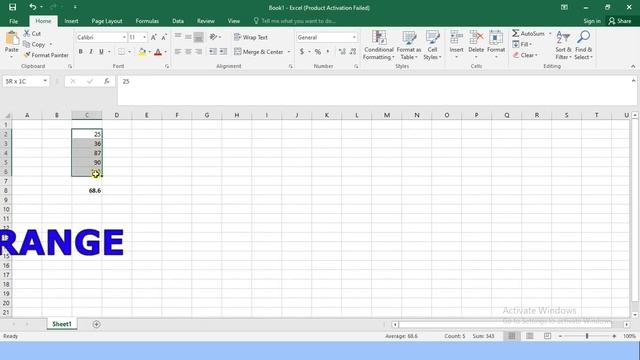Align text to the left
640x360 pixels.
point(178,52)
